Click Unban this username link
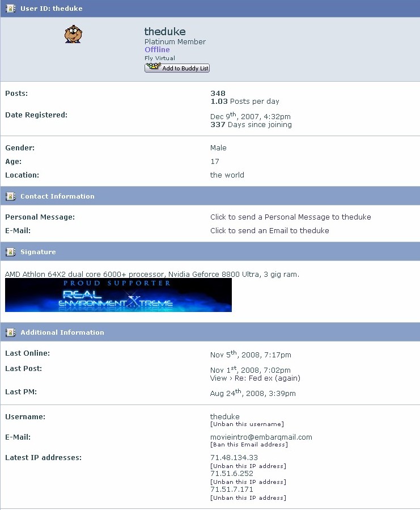The image size is (420, 510). (247, 424)
